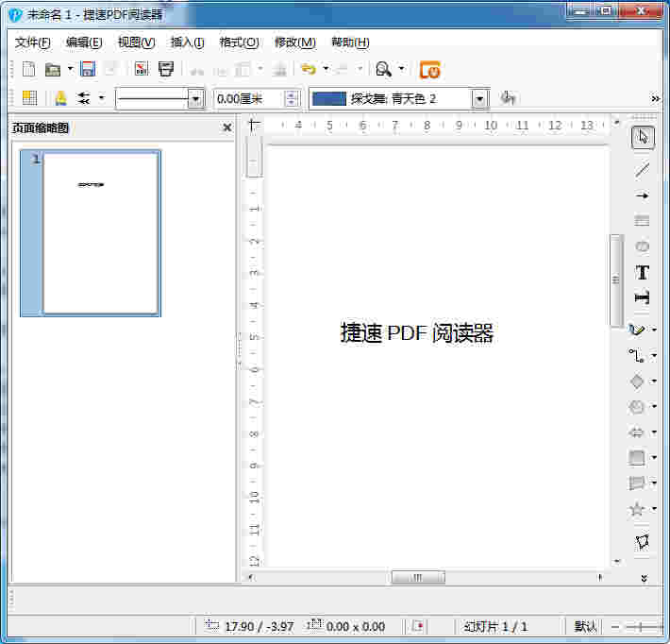Close the 页面缩略图 thumbnail panel
The height and width of the screenshot is (644, 670).
[226, 127]
